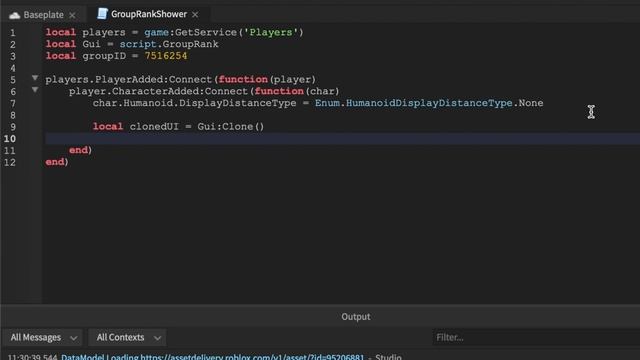The image size is (640, 360).
Task: Click the cloud icon on Baseplate tab
Action: point(15,15)
